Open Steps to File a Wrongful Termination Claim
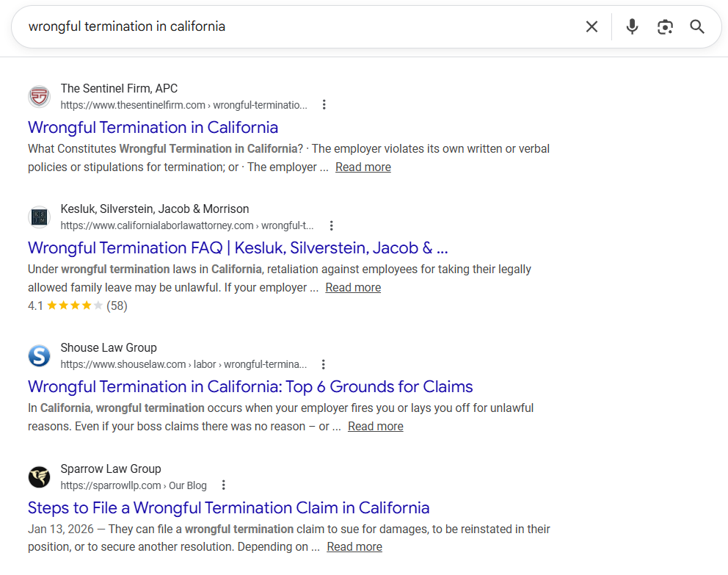Image resolution: width=728 pixels, height=575 pixels. [228, 507]
